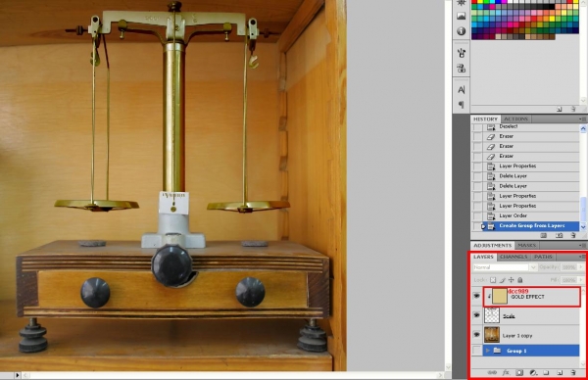Show the Group 1 layer group
588x380 pixels.
coord(476,351)
